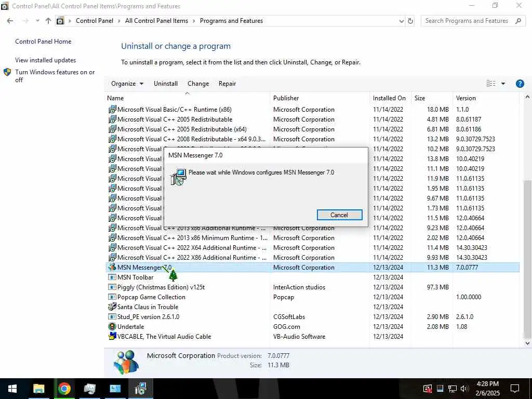532x399 pixels.
Task: Click the Up one level arrow
Action: point(48,21)
